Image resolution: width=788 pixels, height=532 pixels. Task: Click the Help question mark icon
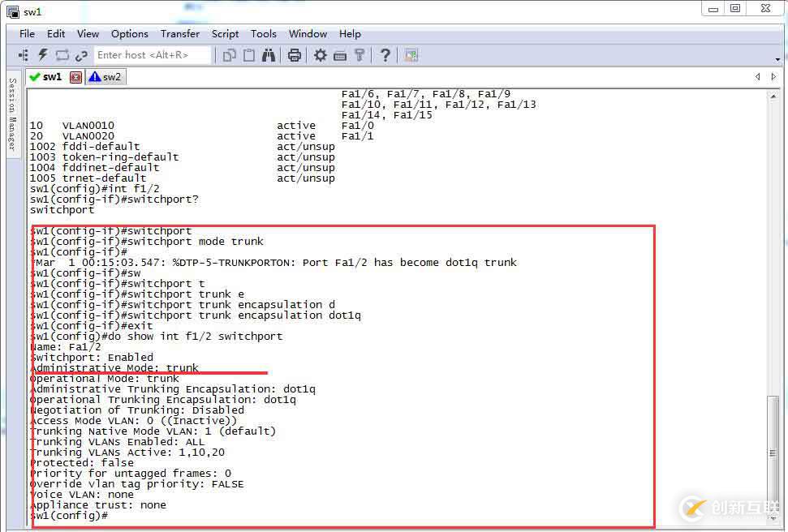pos(385,55)
